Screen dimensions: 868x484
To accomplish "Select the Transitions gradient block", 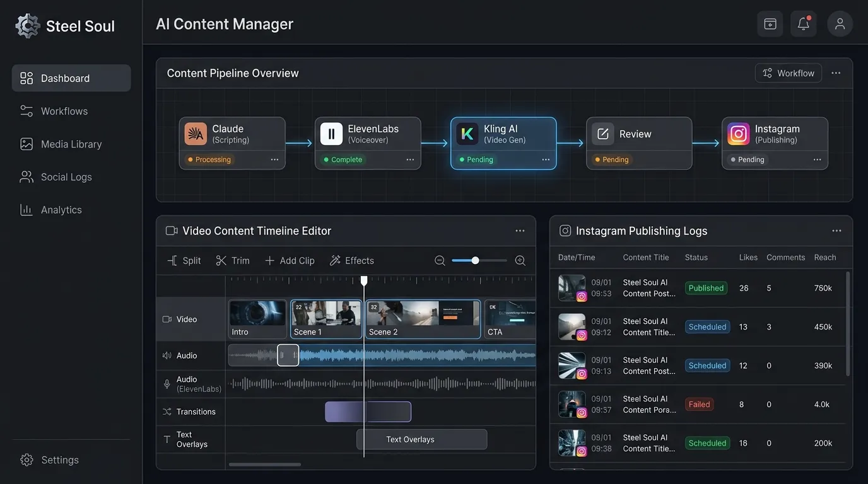I will [x=368, y=412].
